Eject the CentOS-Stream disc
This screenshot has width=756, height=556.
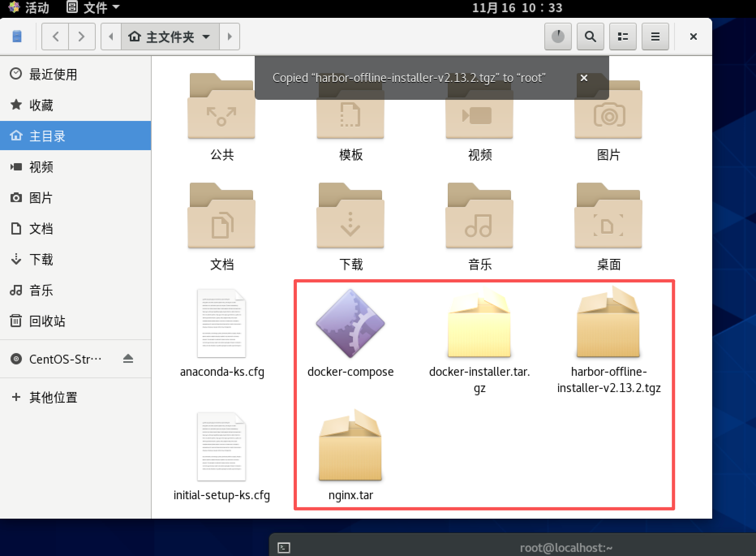coord(128,359)
